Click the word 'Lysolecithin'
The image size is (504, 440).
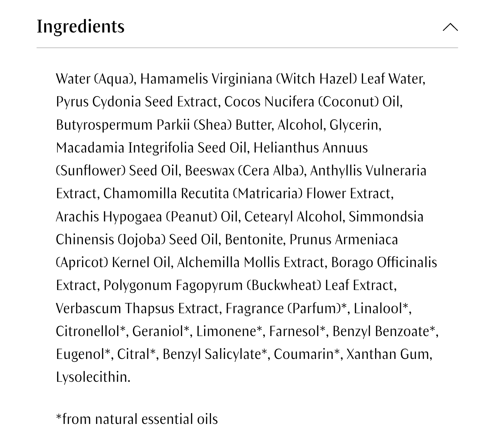coord(92,377)
